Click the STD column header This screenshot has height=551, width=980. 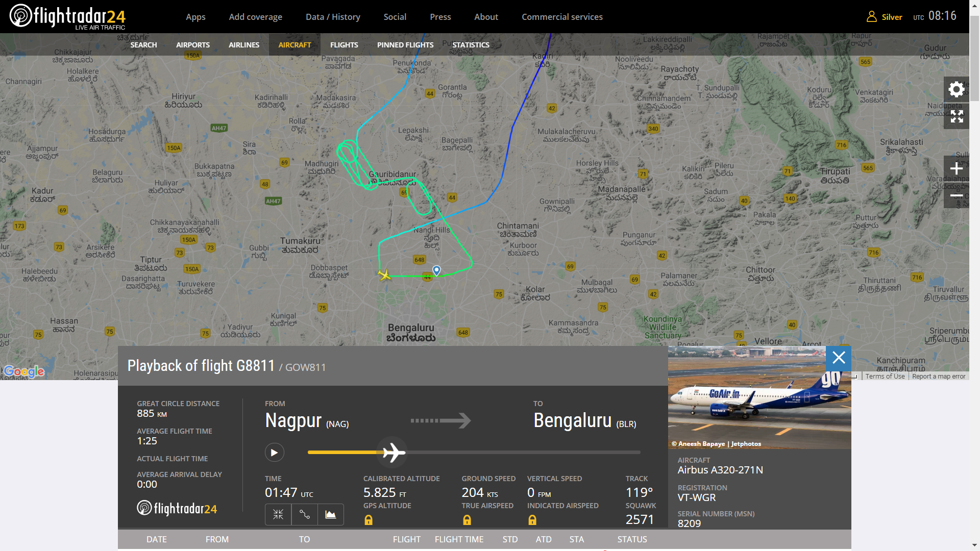(510, 539)
